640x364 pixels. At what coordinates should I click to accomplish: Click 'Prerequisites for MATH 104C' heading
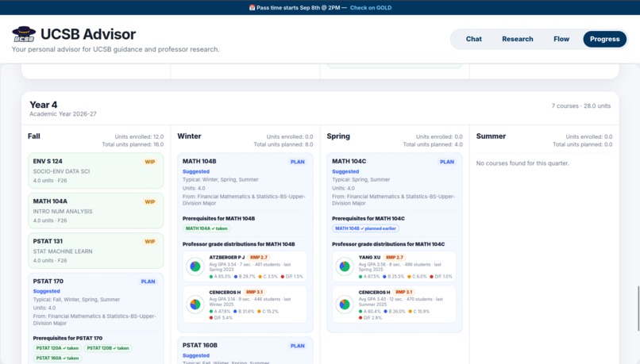pyautogui.click(x=368, y=219)
